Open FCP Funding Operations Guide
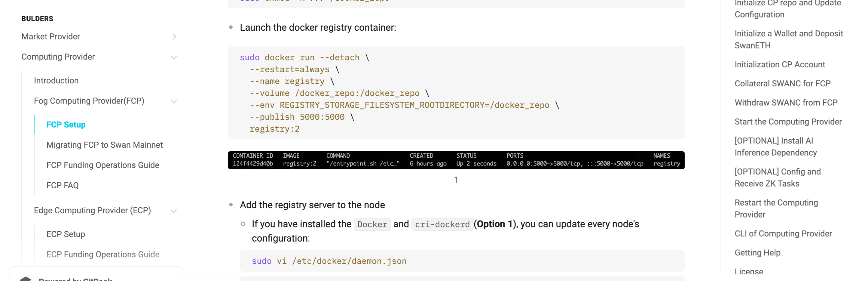The image size is (868, 281). click(103, 165)
